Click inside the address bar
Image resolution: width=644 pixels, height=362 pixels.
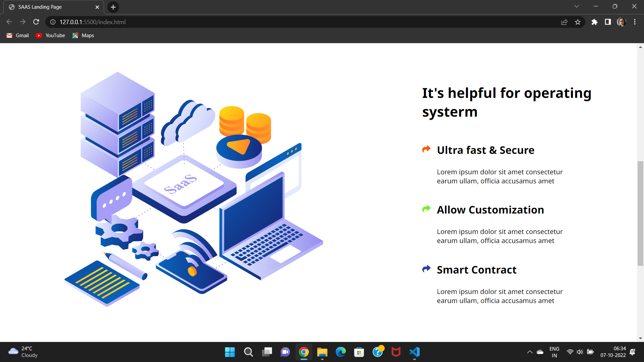tap(168, 22)
